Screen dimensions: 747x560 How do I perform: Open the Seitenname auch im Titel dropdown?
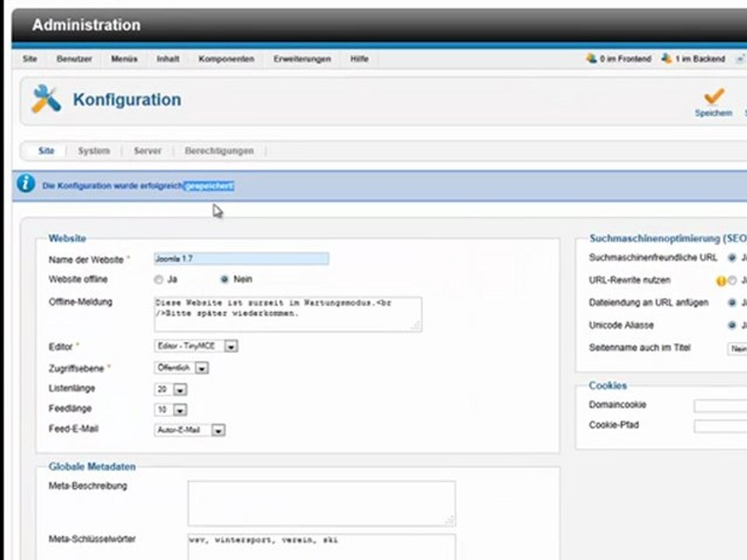[x=737, y=349]
